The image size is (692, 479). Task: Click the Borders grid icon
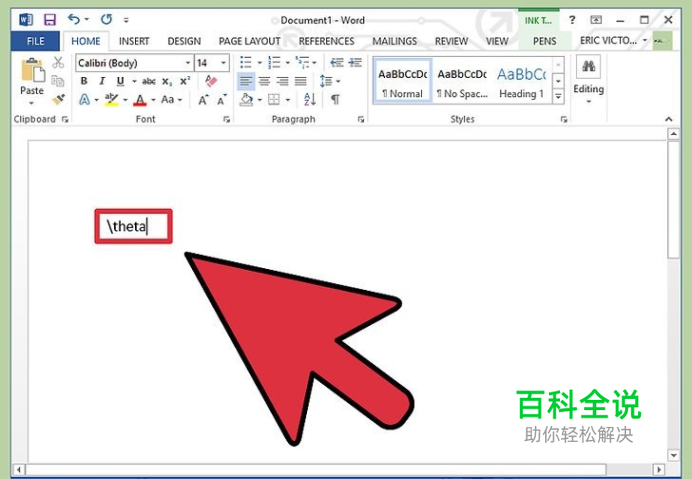[274, 100]
